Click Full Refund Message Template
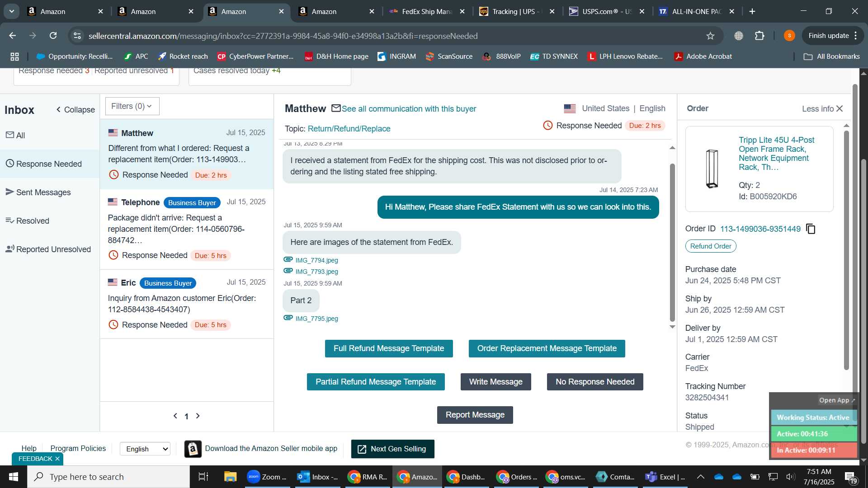The image size is (868, 488). (389, 348)
